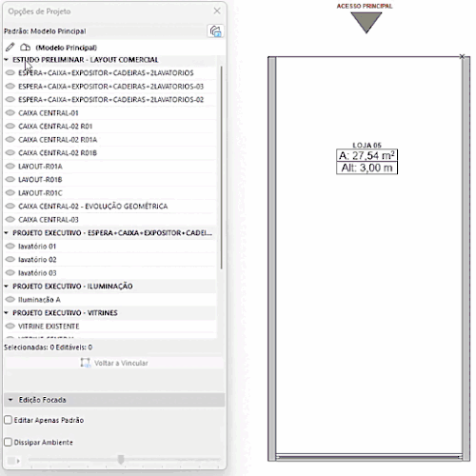The image size is (476, 476).
Task: Toggle eye icon for LAYOUT-R01C
Action: [10, 192]
